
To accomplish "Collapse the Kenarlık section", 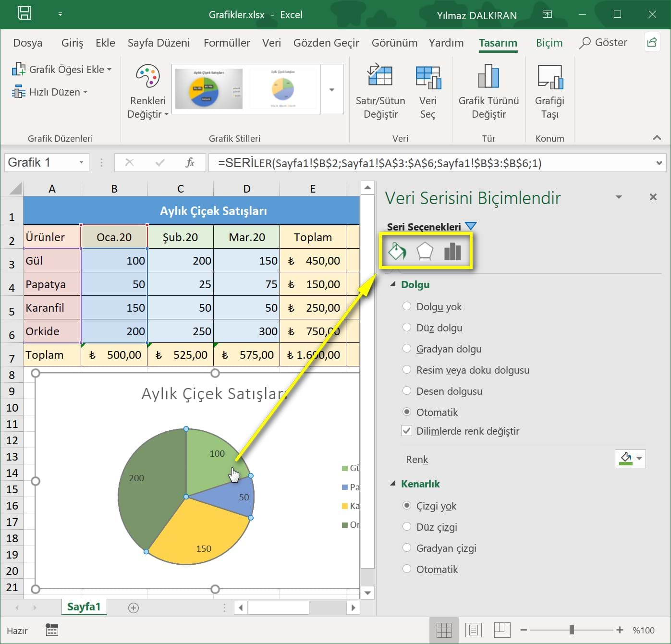I will (393, 484).
